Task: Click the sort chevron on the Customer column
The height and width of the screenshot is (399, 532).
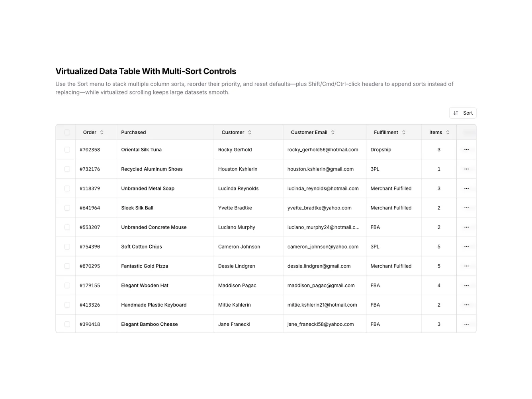Action: (250, 132)
